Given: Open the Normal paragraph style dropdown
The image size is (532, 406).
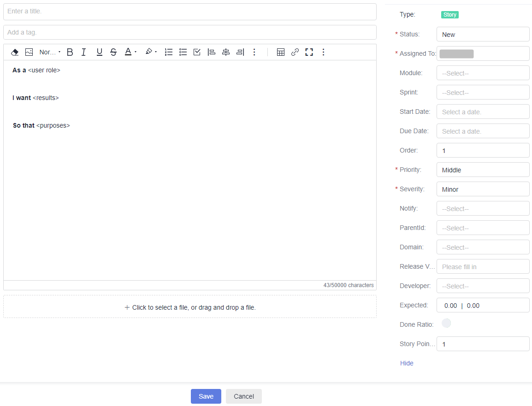Looking at the screenshot, I should 50,52.
